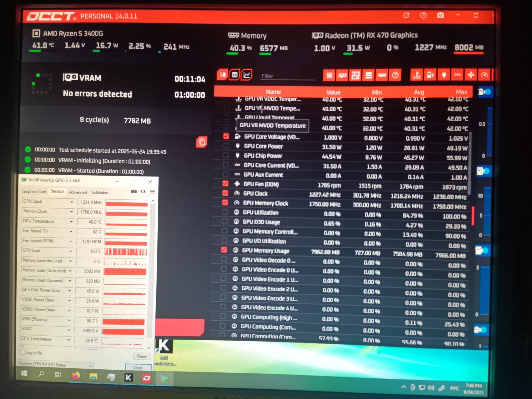Select the Sensors tab in GPU-Z
The width and height of the screenshot is (532, 399).
57,191
